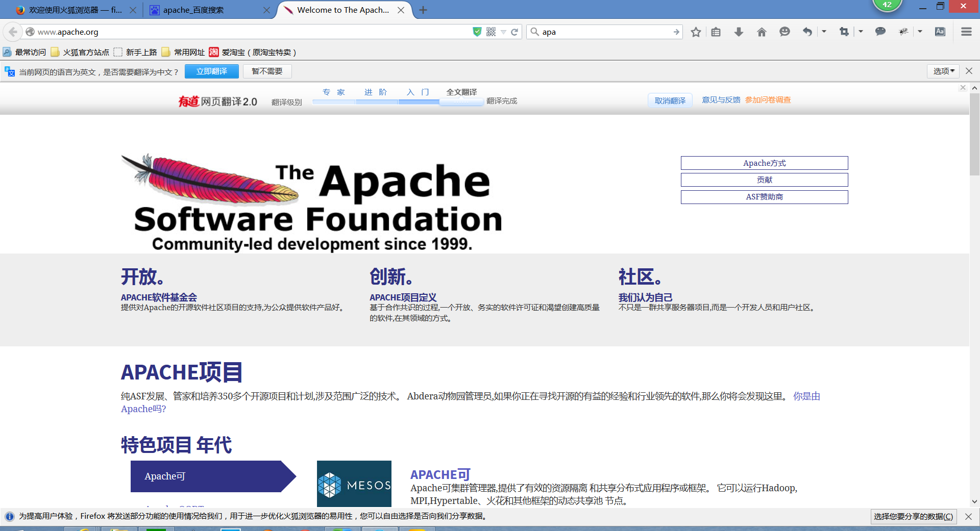
Task: Bookmark this page with the star icon
Action: coord(696,32)
